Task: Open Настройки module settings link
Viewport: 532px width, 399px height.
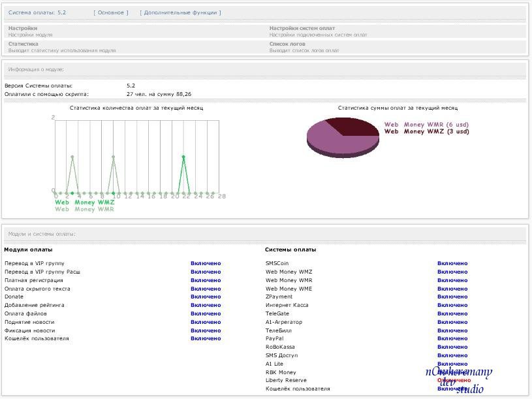Action: 23,28
